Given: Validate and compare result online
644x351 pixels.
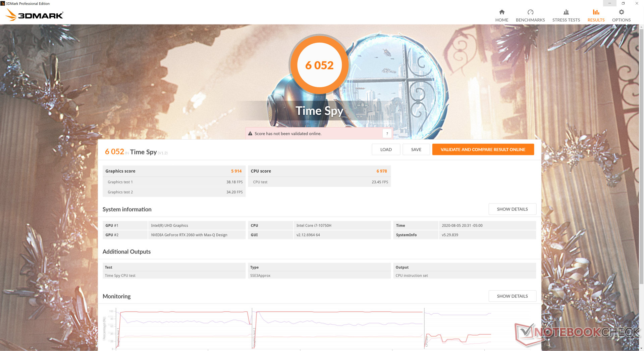Looking at the screenshot, I should coord(483,149).
